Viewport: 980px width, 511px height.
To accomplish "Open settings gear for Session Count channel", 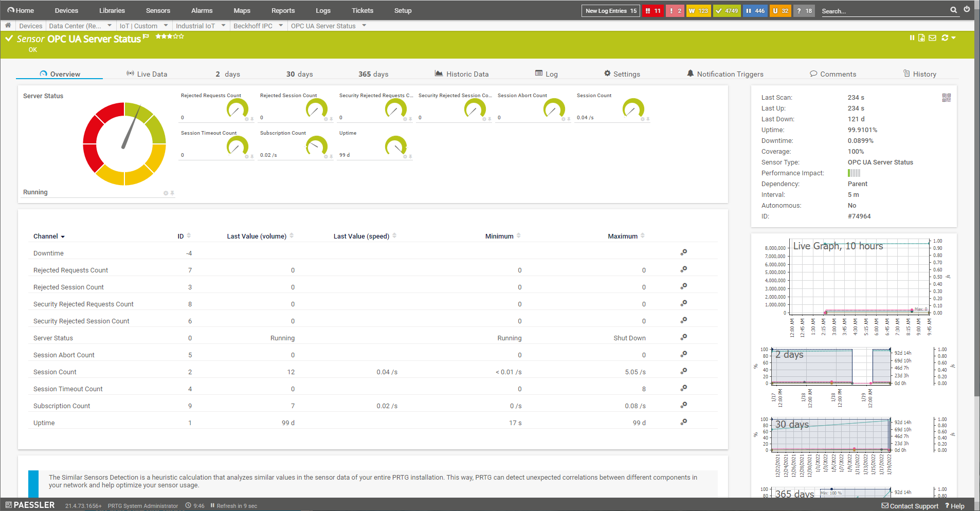I will tap(683, 371).
